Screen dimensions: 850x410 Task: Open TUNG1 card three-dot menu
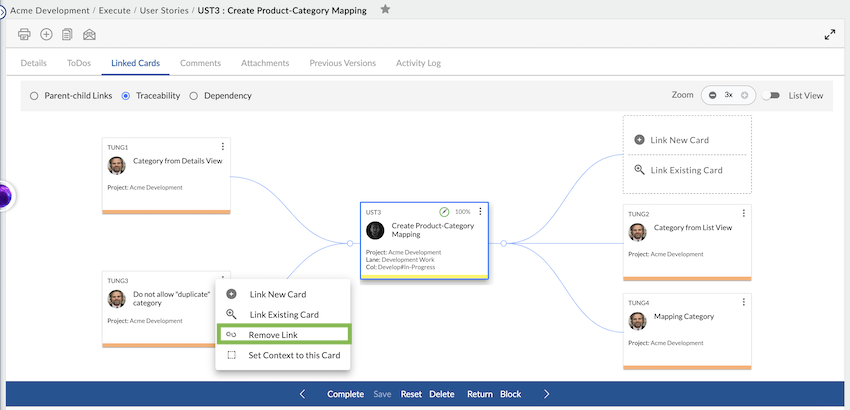[223, 147]
